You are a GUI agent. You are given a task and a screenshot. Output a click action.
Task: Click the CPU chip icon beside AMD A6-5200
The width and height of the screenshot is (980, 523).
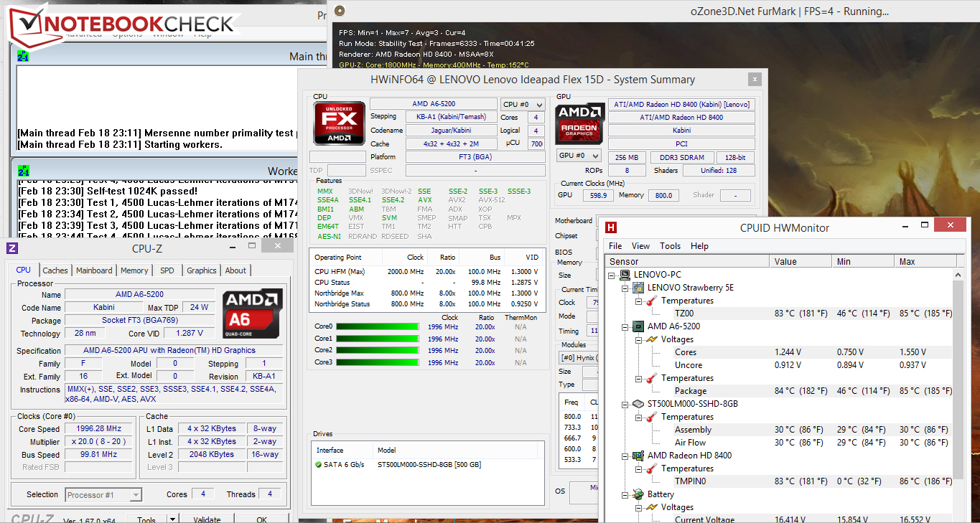click(x=638, y=326)
